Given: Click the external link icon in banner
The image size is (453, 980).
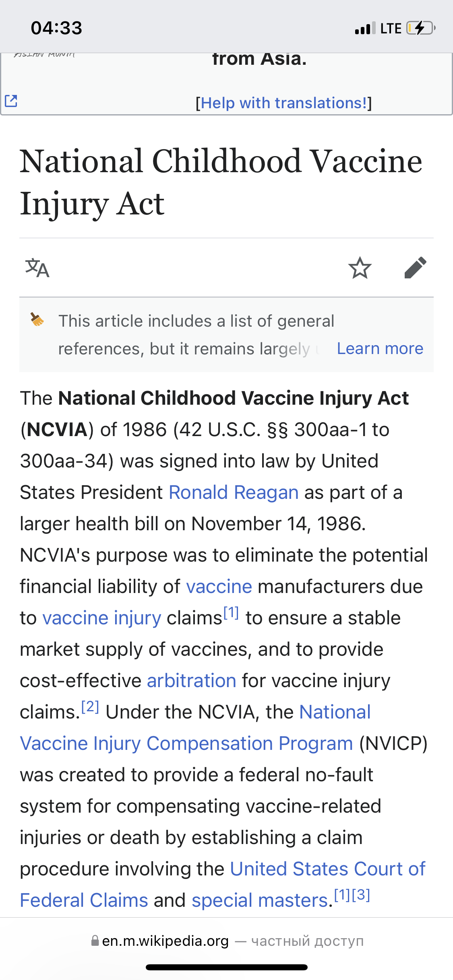Looking at the screenshot, I should pos(11,101).
